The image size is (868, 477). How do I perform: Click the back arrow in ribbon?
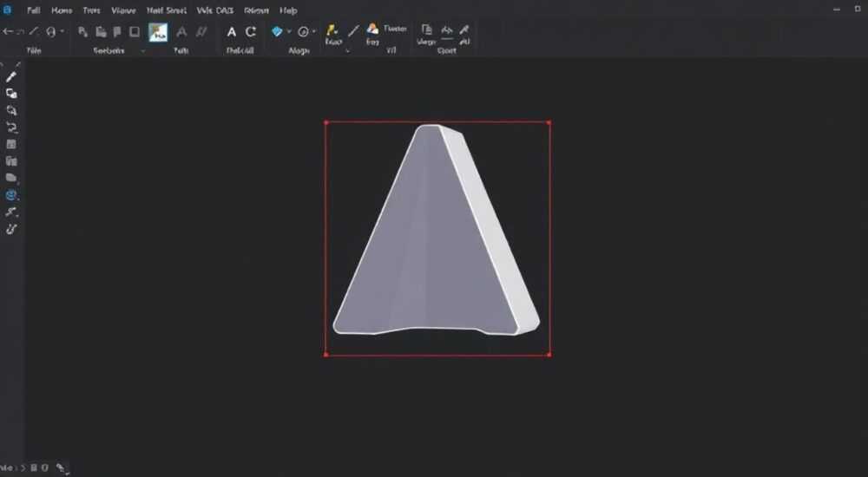coord(7,31)
